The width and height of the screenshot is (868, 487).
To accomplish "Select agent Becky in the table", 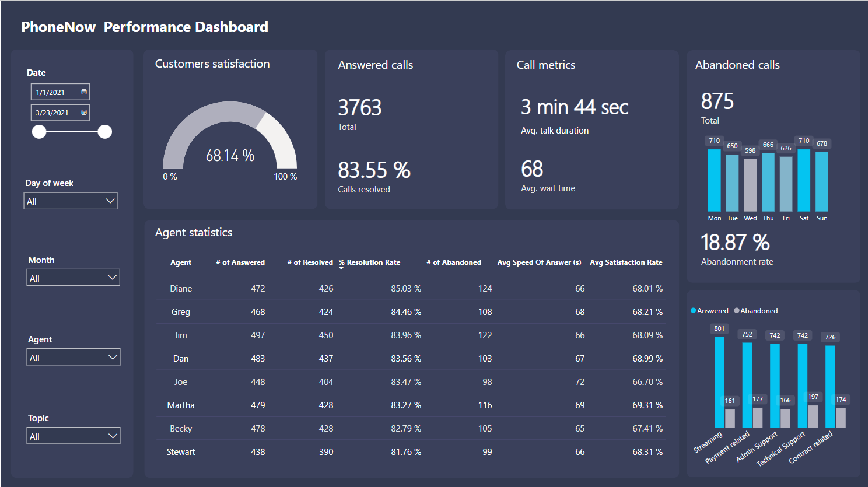I will pos(181,429).
